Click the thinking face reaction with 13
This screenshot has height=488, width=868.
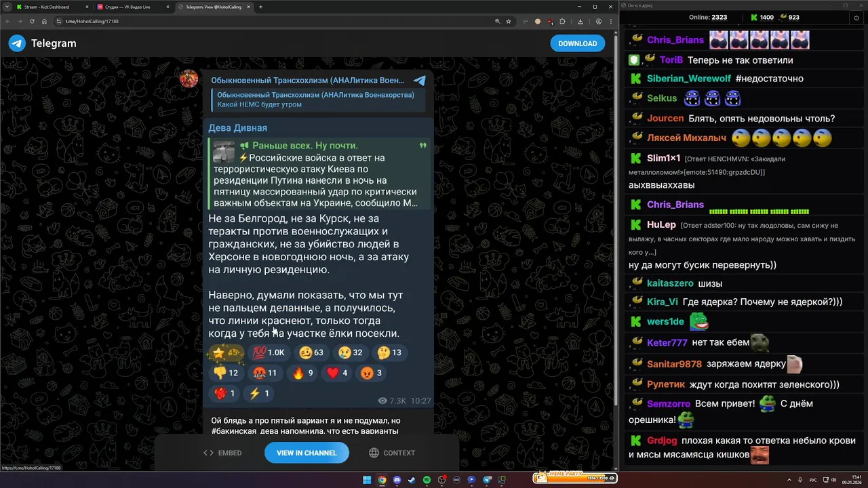pos(389,352)
